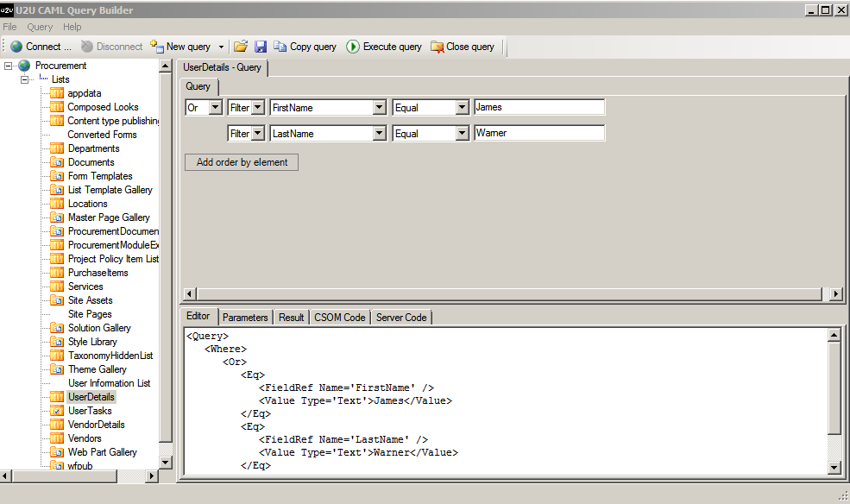Viewport: 850px width, 504px height.
Task: Select the VendorDetails list in tree
Action: pos(96,425)
